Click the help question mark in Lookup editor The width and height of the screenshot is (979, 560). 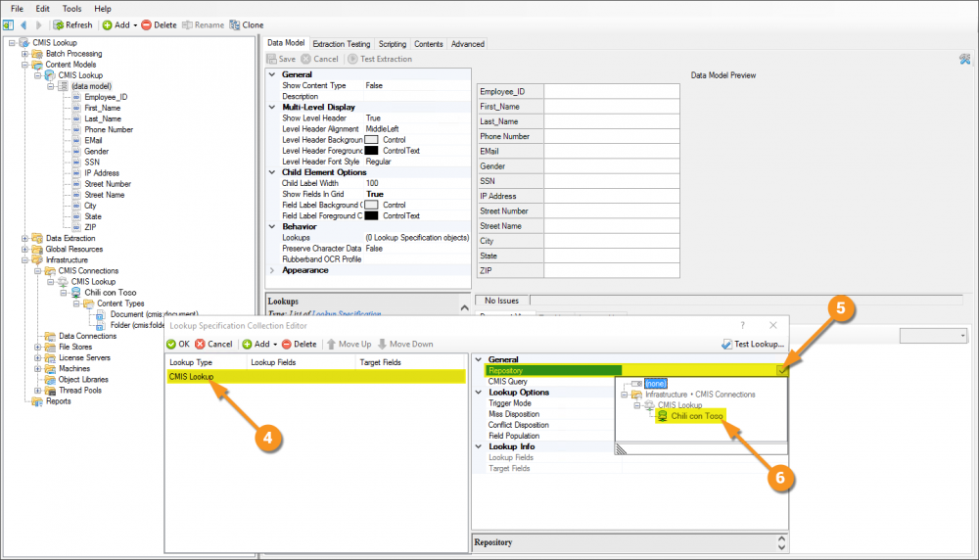742,325
